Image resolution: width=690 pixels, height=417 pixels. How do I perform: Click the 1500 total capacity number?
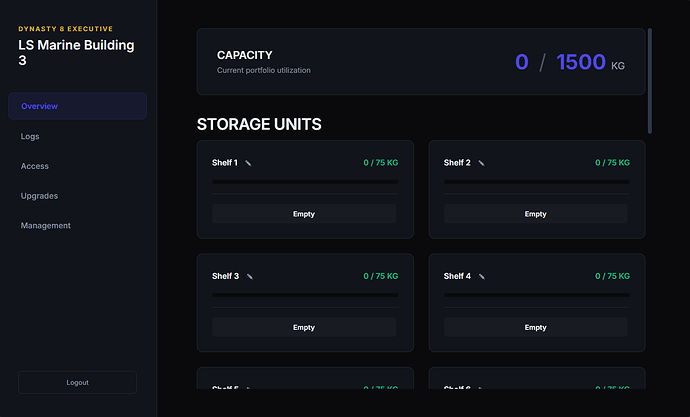pyautogui.click(x=581, y=62)
